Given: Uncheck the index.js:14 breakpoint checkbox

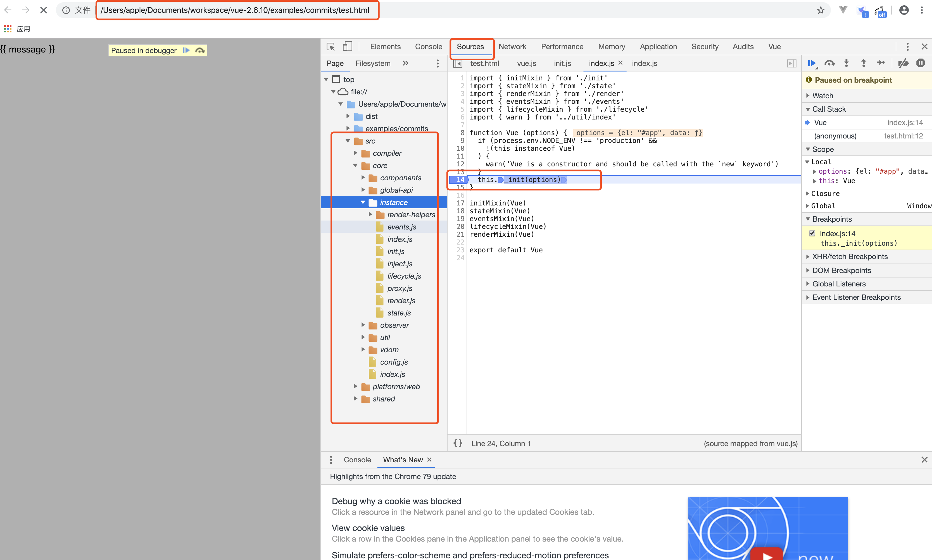Looking at the screenshot, I should [x=812, y=233].
